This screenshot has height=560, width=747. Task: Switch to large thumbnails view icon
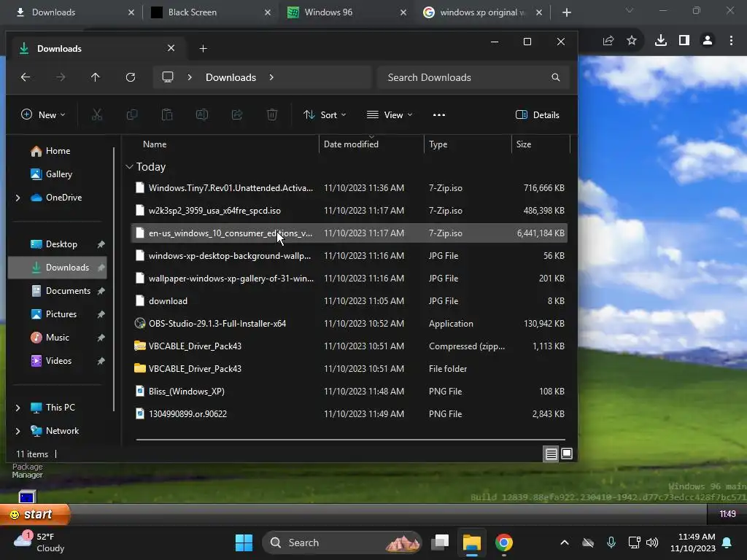point(566,454)
